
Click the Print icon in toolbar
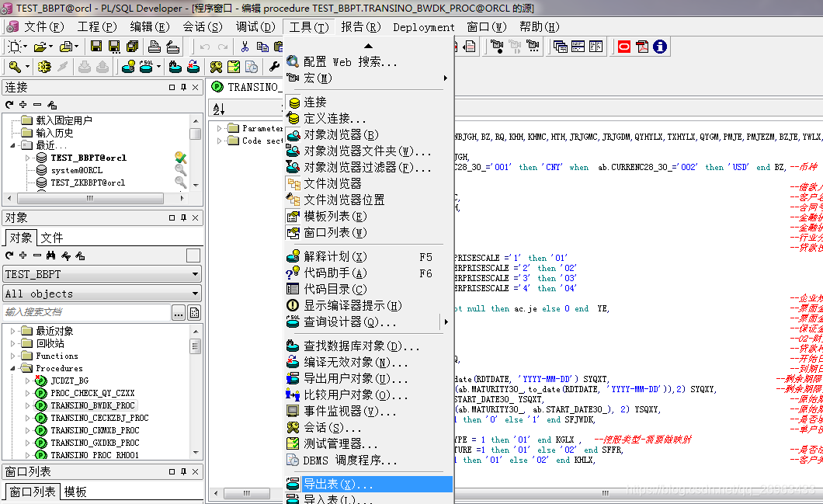point(155,46)
